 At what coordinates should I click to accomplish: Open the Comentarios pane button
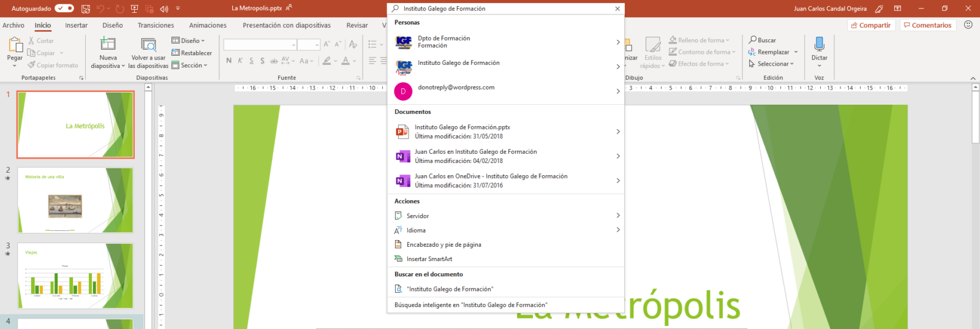927,25
